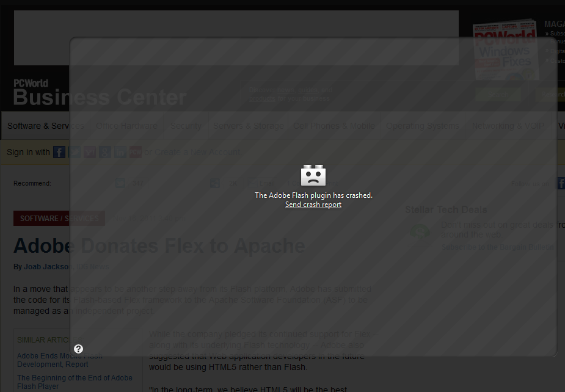This screenshot has height=392, width=565.
Task: Sign in with the PCW account icon
Action: point(136,152)
